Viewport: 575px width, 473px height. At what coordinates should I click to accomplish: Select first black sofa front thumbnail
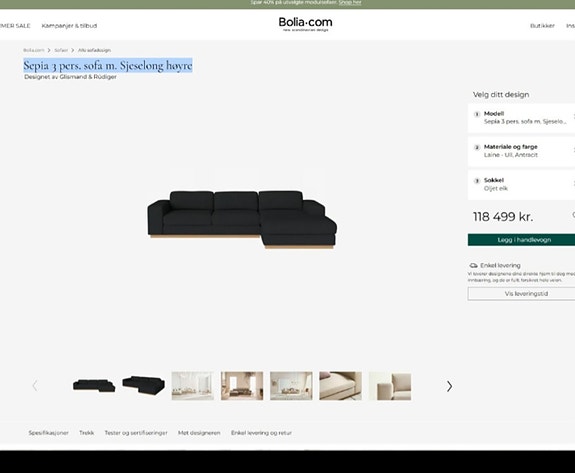click(x=94, y=386)
